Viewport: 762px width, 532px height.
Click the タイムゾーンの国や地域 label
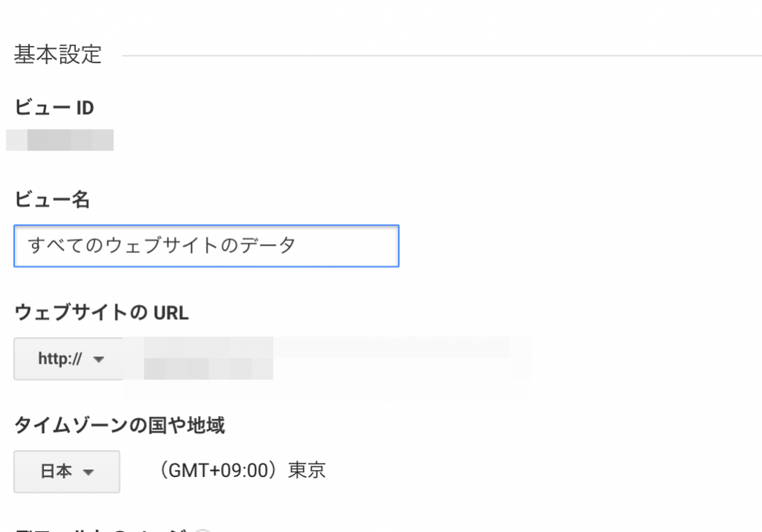120,426
